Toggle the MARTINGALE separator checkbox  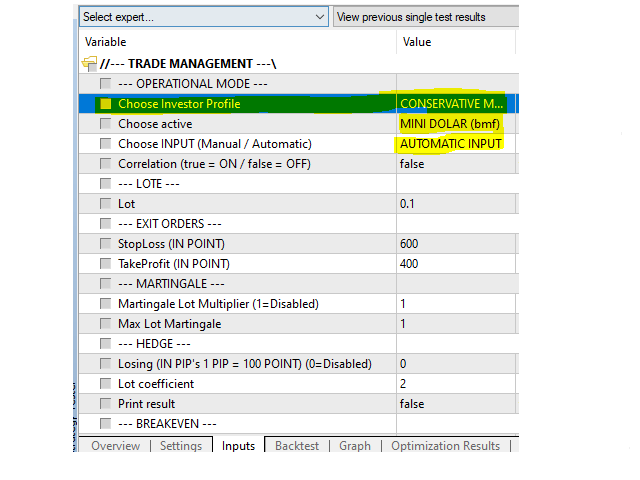click(106, 284)
